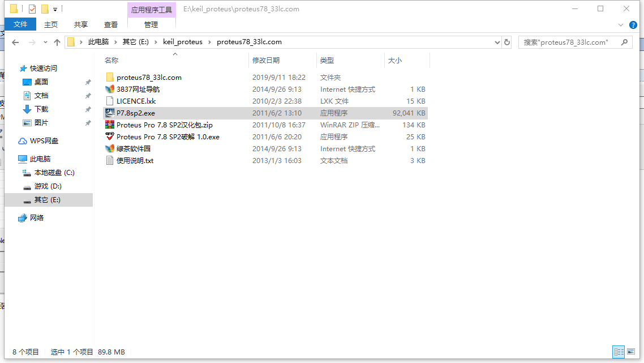Unpin 下载 using its pin icon
Image resolution: width=644 pixels, height=363 pixels.
click(88, 109)
